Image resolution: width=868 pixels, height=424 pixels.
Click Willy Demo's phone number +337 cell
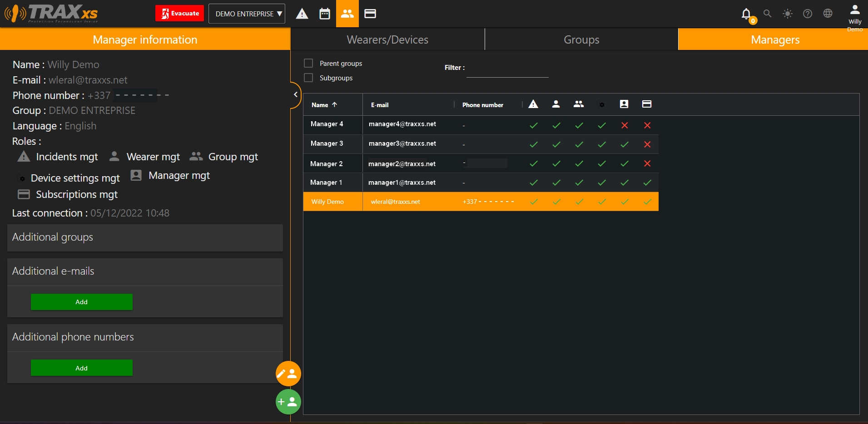(x=488, y=202)
